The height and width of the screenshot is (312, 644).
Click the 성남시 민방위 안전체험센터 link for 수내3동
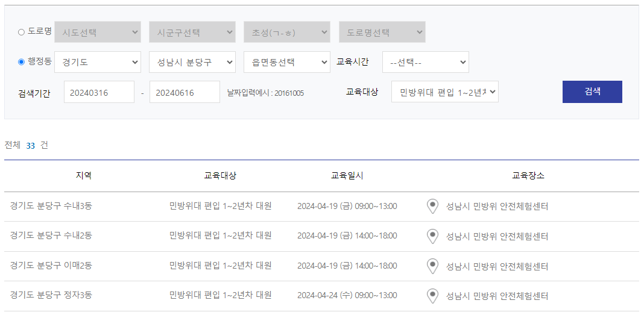click(497, 207)
